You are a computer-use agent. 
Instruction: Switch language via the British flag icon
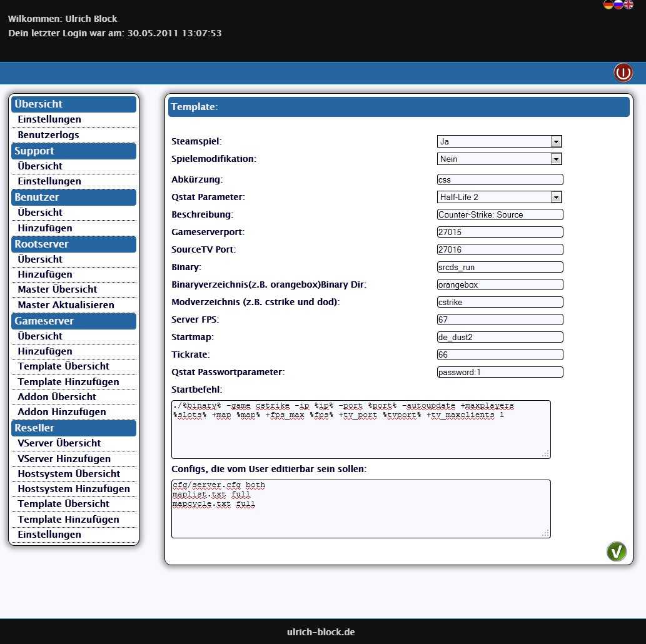click(628, 4)
